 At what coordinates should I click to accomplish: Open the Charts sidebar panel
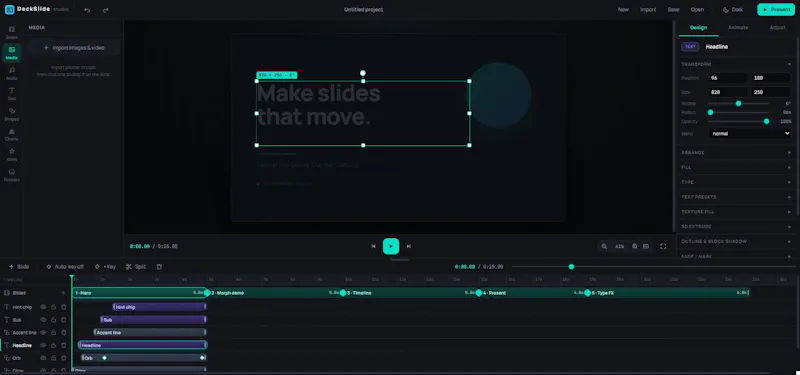12,134
